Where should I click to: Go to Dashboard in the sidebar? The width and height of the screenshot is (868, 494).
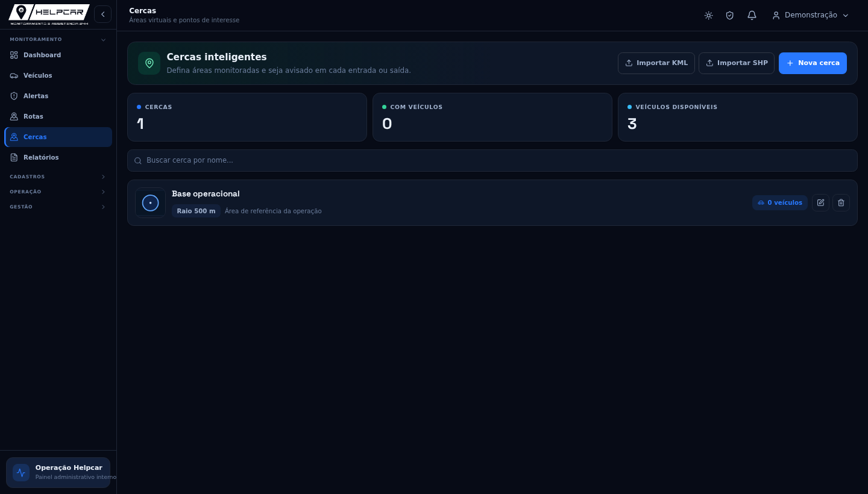pyautogui.click(x=58, y=55)
